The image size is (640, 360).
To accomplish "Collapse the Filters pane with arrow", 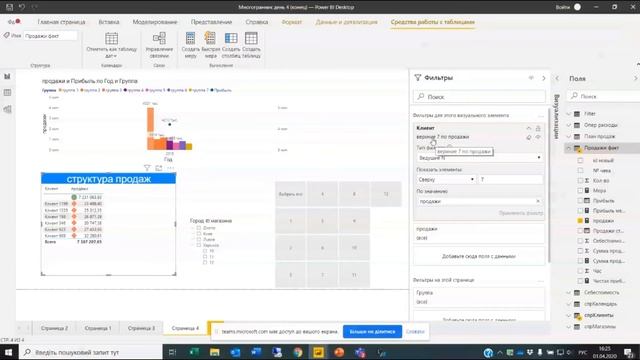I will pyautogui.click(x=544, y=78).
